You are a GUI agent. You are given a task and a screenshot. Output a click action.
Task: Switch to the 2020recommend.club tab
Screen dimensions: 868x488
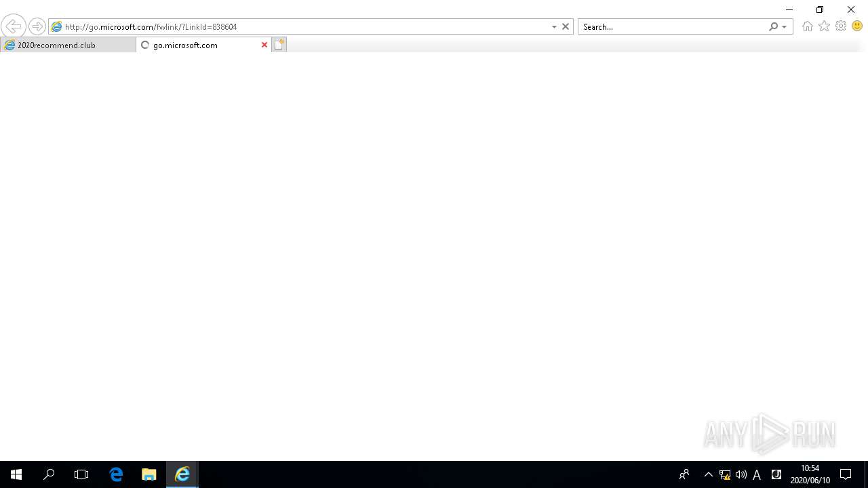[x=68, y=45]
